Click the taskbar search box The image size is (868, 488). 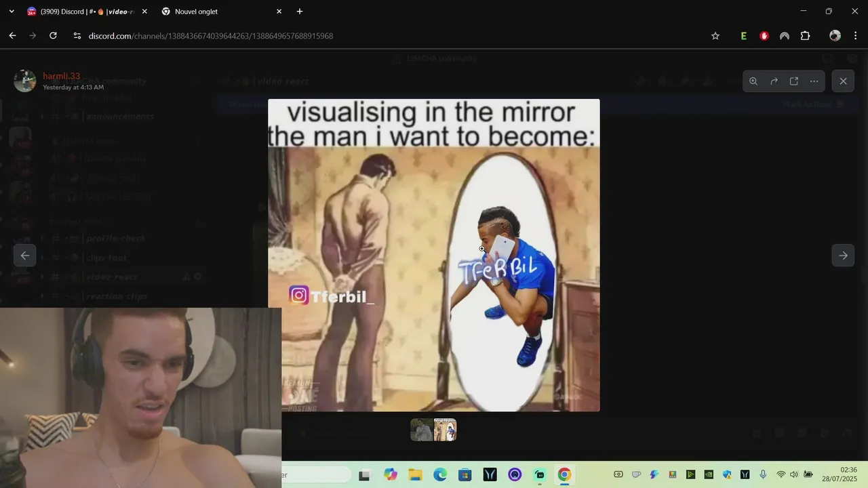pos(315,475)
